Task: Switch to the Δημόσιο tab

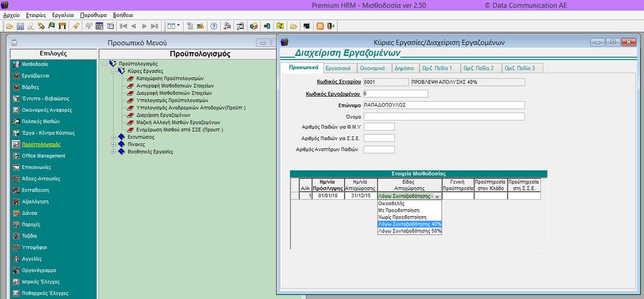Action: (x=404, y=68)
